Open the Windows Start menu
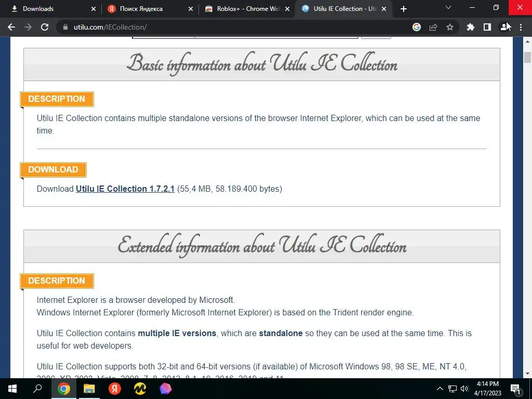This screenshot has width=532, height=399. (12, 389)
